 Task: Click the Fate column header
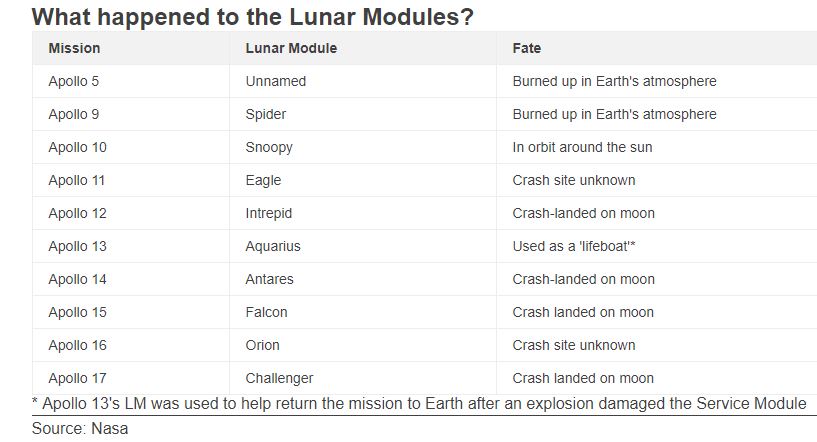coord(527,48)
